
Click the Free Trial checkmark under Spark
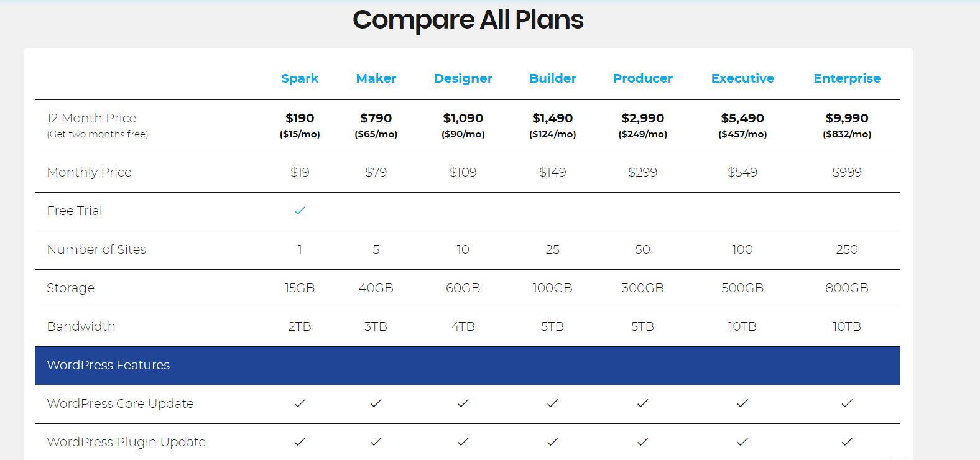(300, 211)
